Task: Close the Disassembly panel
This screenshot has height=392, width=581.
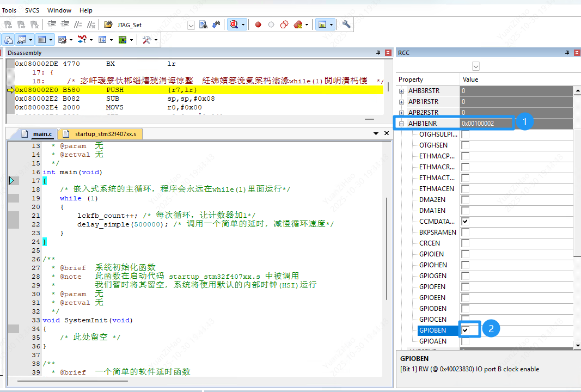Action: [x=388, y=53]
